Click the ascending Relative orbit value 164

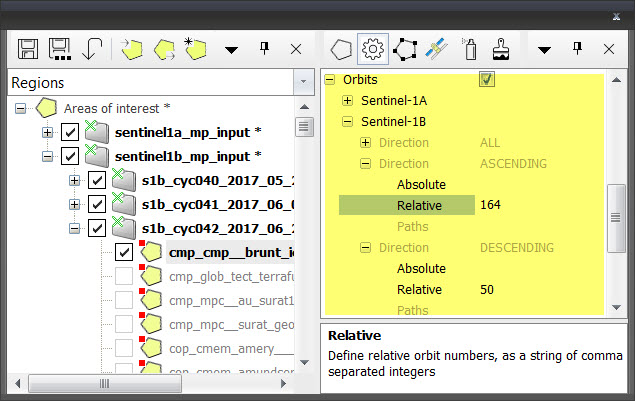490,205
